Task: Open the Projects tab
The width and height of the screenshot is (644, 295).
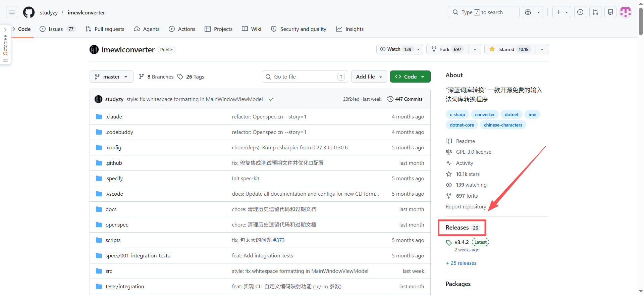Action: [x=219, y=29]
